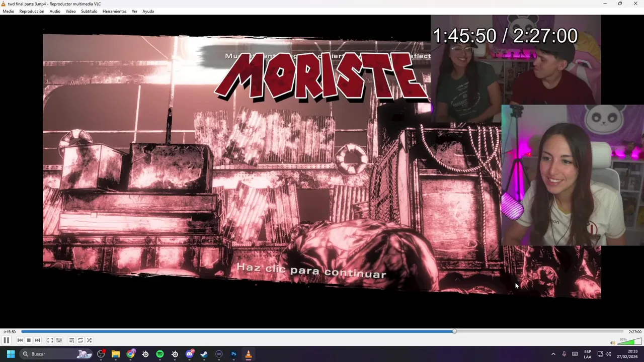The height and width of the screenshot is (362, 644).
Task: Open Steam from the taskbar
Action: point(204,354)
